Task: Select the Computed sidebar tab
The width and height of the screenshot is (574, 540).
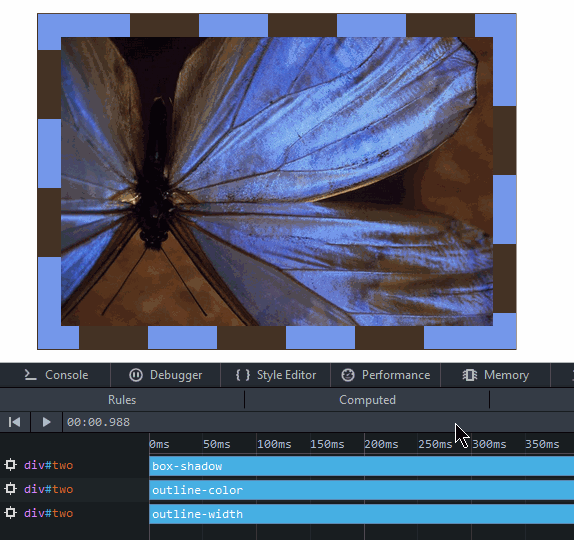Action: 367,399
